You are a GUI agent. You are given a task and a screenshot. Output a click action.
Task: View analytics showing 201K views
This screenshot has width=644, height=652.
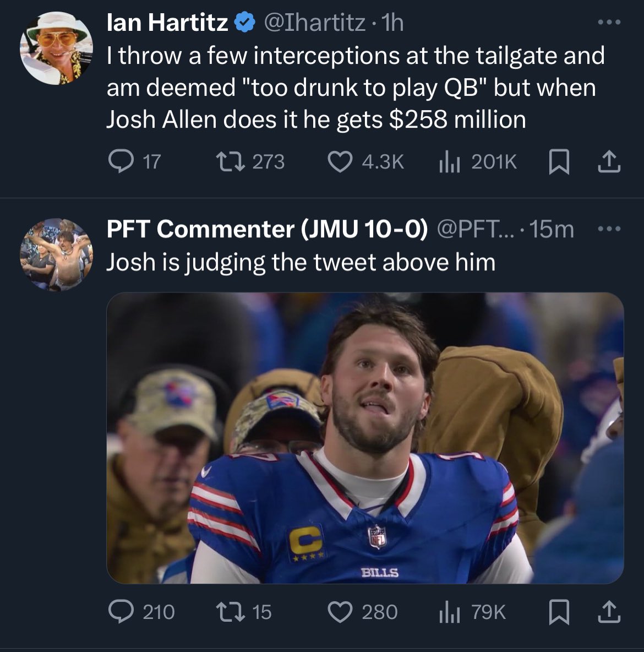point(449,161)
